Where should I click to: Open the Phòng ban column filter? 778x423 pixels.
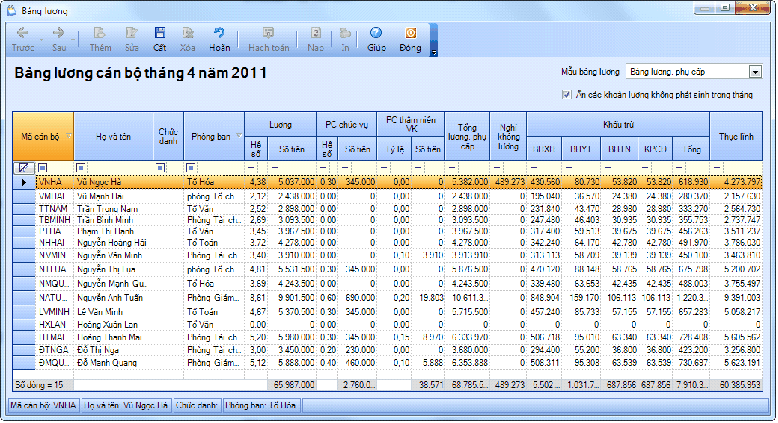(x=239, y=136)
